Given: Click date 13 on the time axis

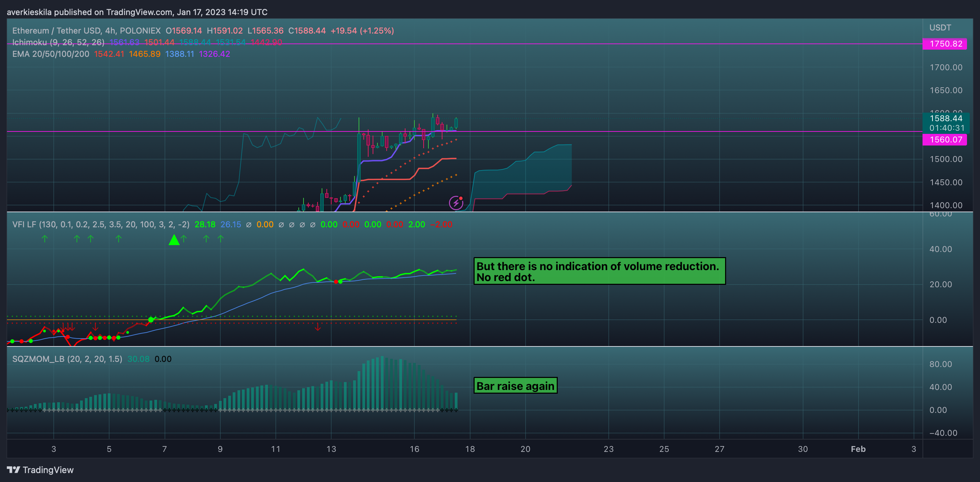Looking at the screenshot, I should pyautogui.click(x=331, y=449).
